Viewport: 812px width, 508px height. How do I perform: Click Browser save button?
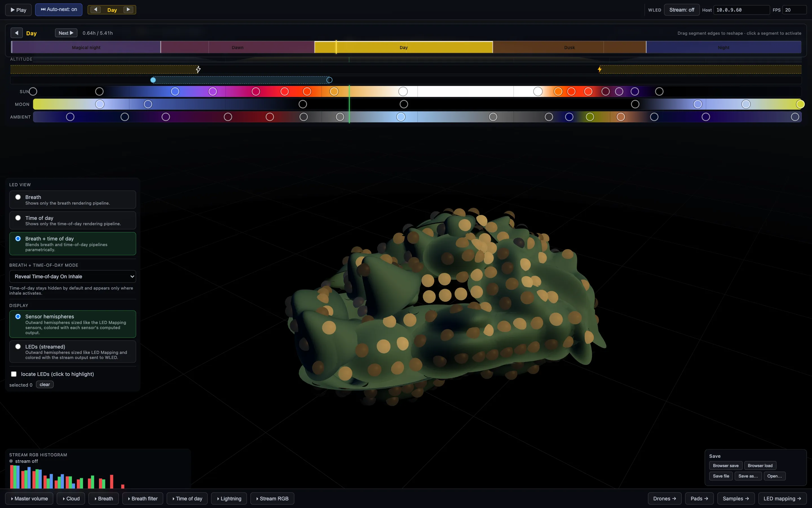click(x=725, y=466)
